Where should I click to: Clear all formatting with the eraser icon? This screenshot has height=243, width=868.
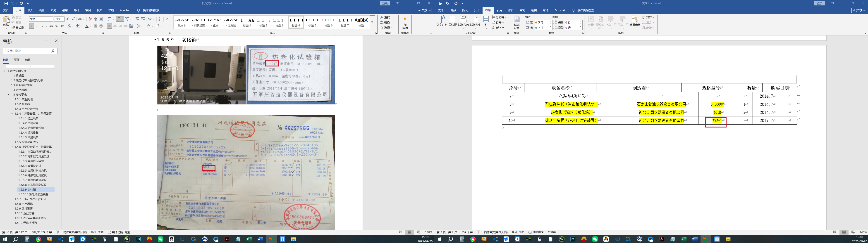point(90,19)
